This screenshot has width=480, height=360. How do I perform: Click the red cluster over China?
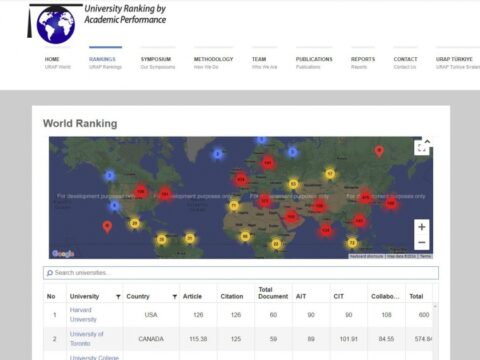click(x=365, y=197)
